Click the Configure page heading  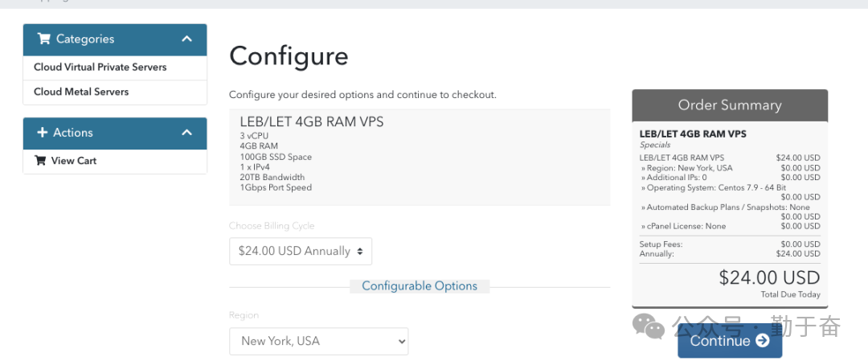(x=289, y=56)
